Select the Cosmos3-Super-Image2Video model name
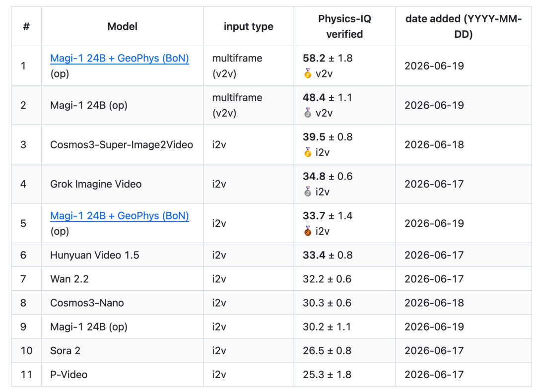 (x=122, y=144)
